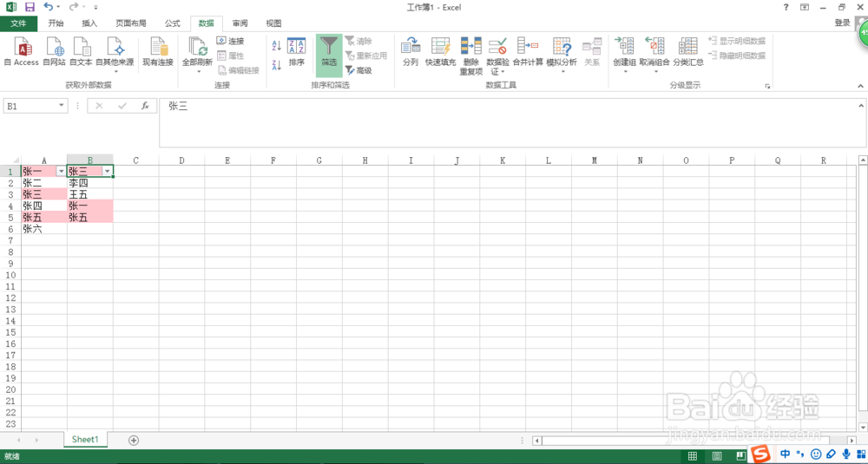Open filter dropdown in cell A1

tap(62, 172)
